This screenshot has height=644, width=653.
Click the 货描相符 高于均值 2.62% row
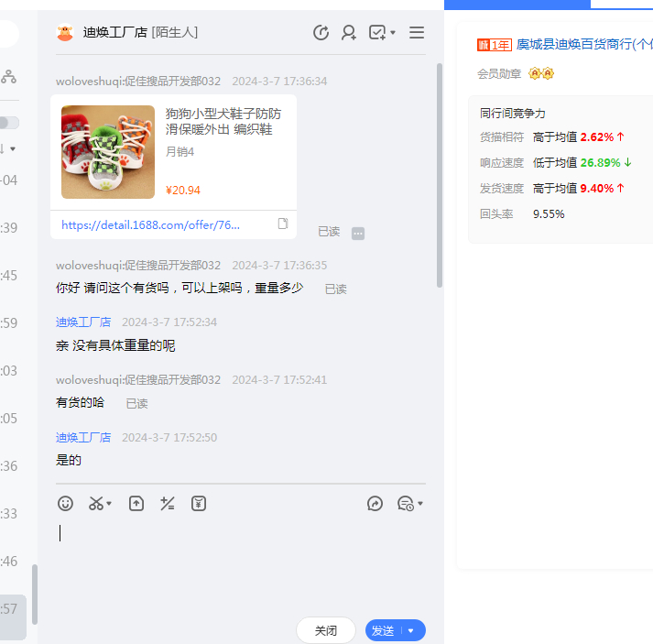click(552, 137)
